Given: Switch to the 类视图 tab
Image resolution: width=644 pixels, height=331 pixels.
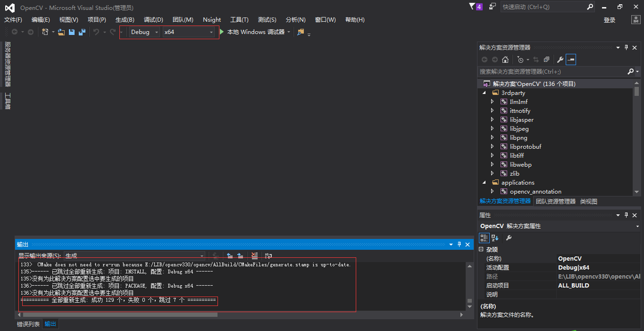Looking at the screenshot, I should pos(588,201).
